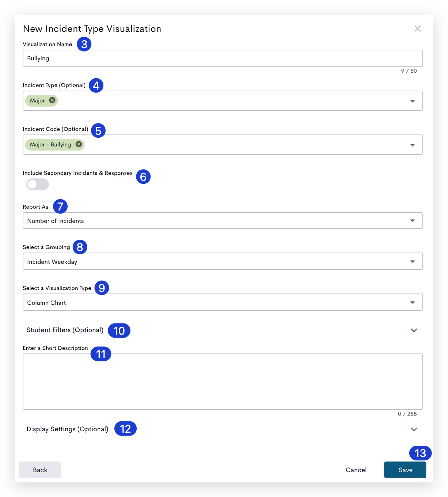
Task: Go Back to the previous step
Action: coord(40,470)
